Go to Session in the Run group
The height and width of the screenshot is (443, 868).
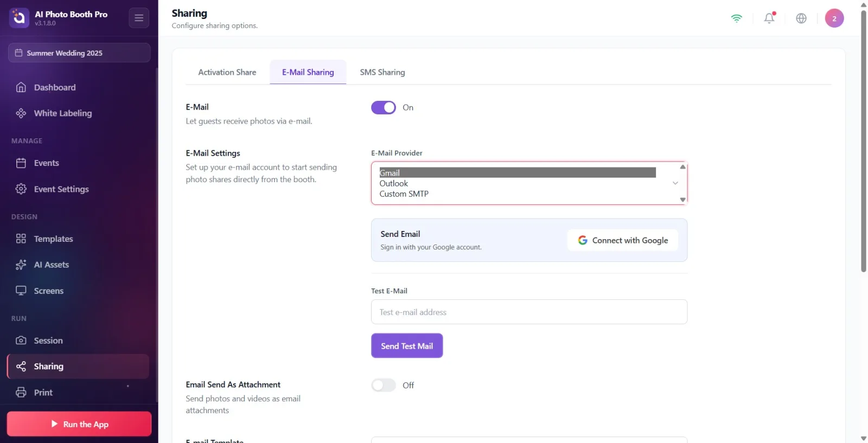(x=78, y=341)
